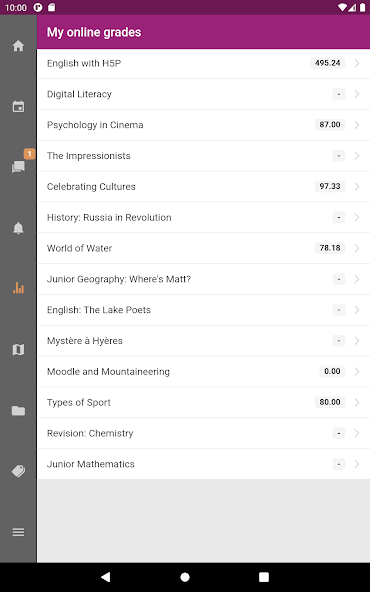The height and width of the screenshot is (592, 370).
Task: Expand chevron beside Types of Sport
Action: click(x=356, y=402)
